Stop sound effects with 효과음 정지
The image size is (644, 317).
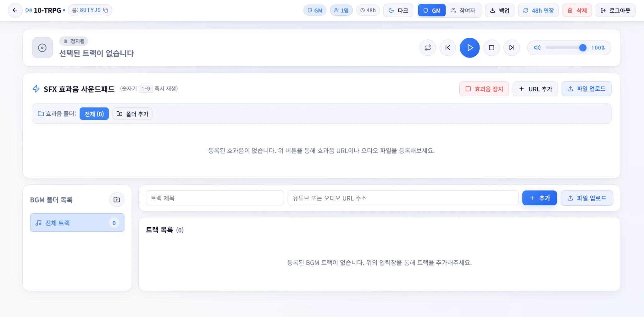pos(484,89)
